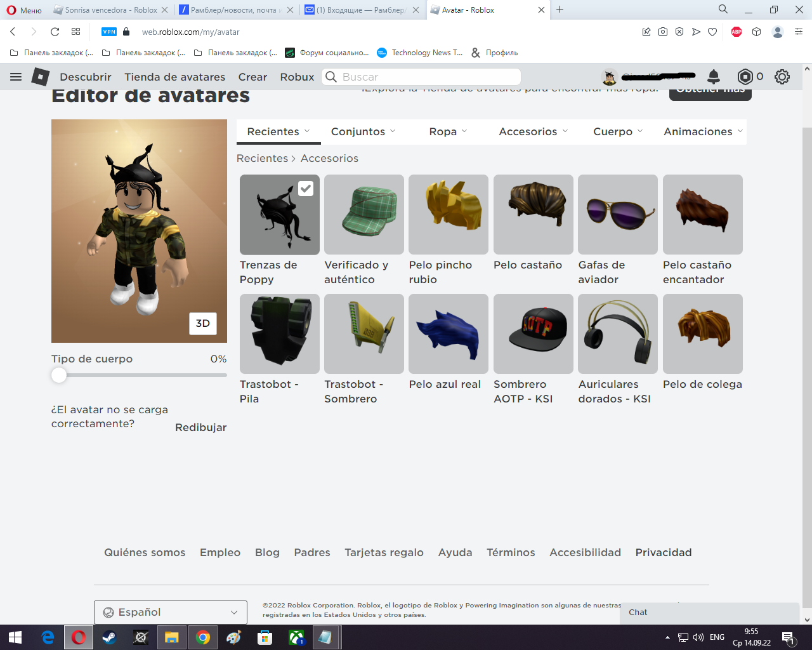Open the Chat panel button

tap(709, 613)
